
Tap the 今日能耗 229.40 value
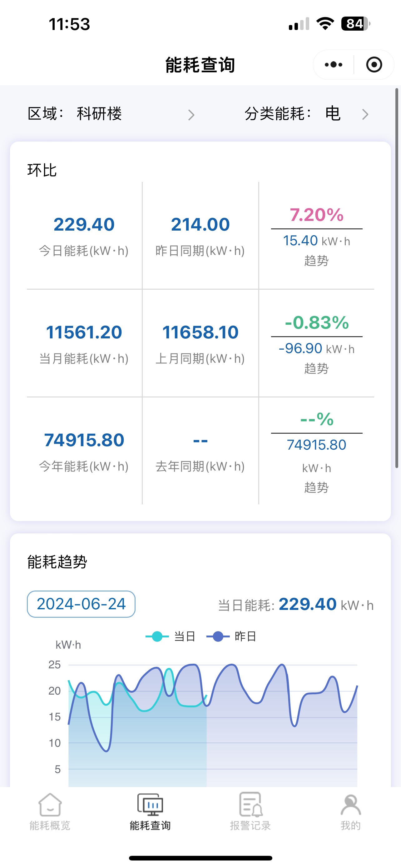84,224
